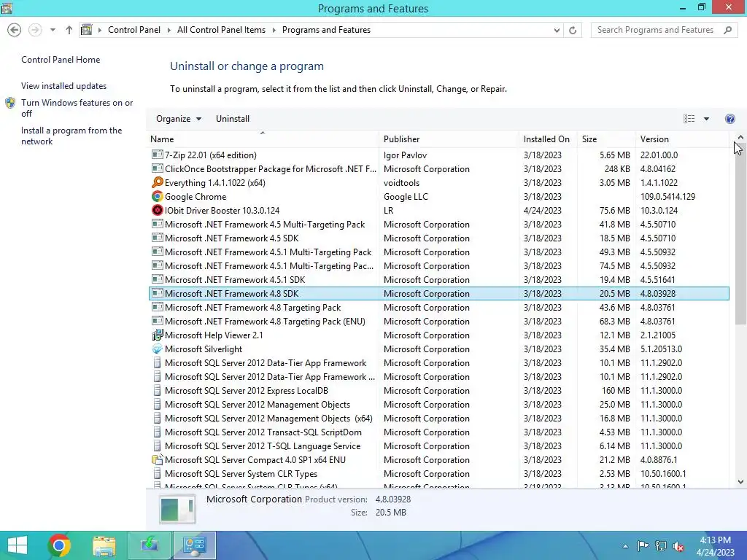Viewport: 747px width, 560px height.
Task: Show hidden tray icons arrow
Action: [625, 546]
